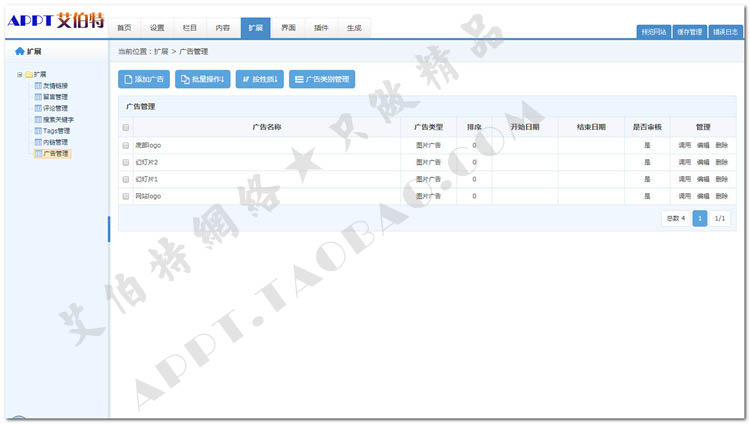Image resolution: width=750 pixels, height=424 pixels.
Task: Click the 1/1 page indicator
Action: (x=720, y=218)
